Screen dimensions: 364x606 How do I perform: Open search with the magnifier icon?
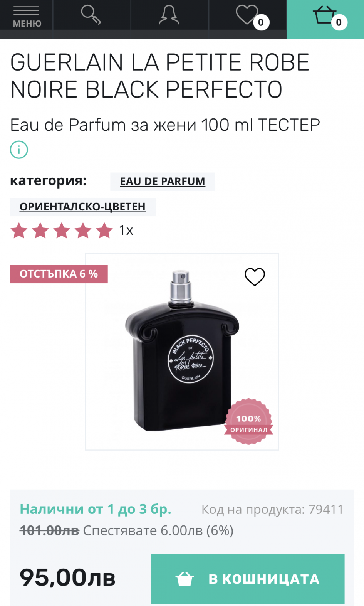coord(91,15)
